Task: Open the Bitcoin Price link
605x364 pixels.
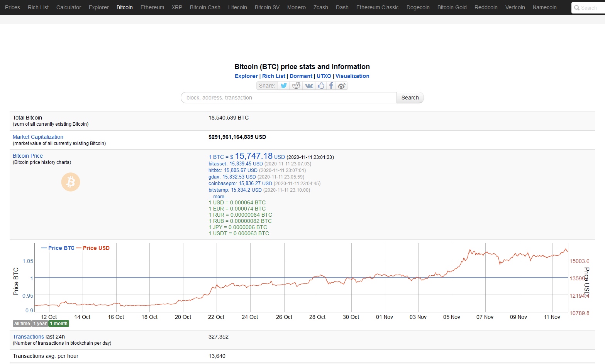Action: point(28,156)
